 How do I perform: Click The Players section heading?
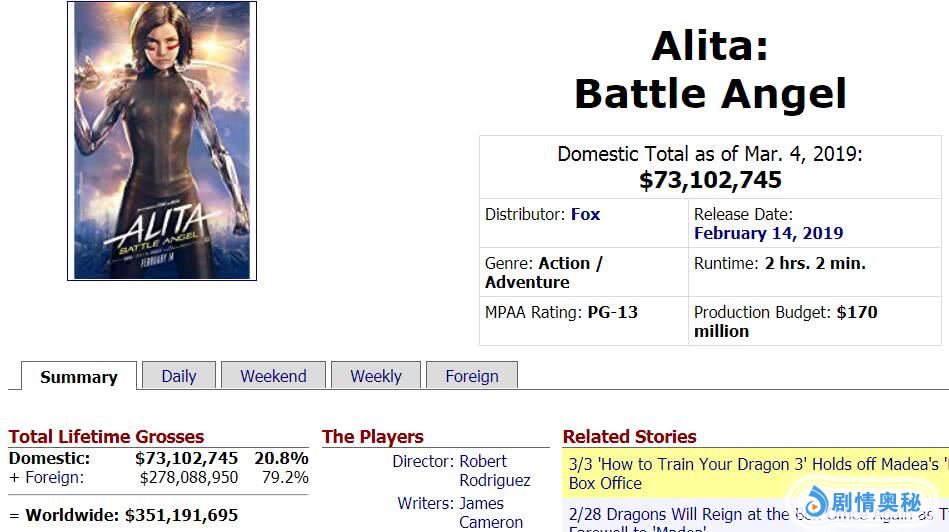(x=372, y=437)
